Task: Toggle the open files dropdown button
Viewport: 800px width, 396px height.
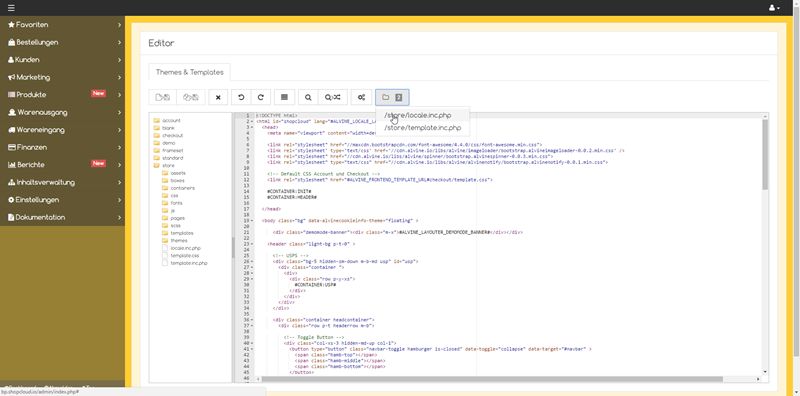Action: click(392, 97)
